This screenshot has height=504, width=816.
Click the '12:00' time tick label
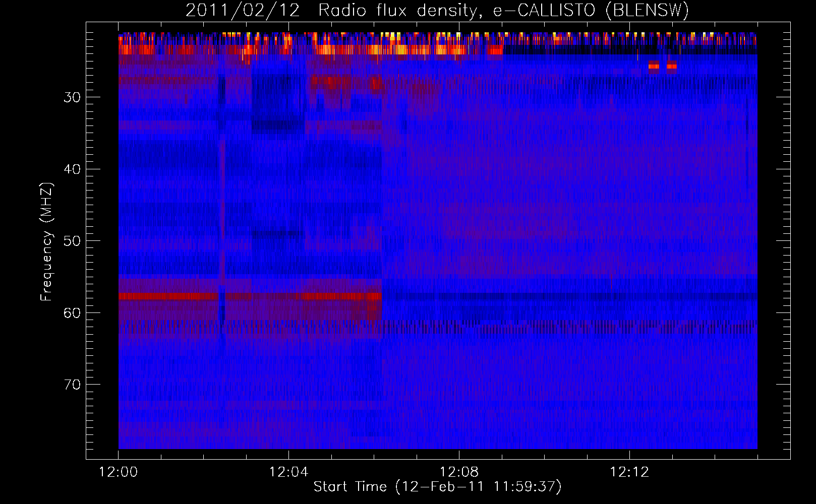tap(119, 472)
